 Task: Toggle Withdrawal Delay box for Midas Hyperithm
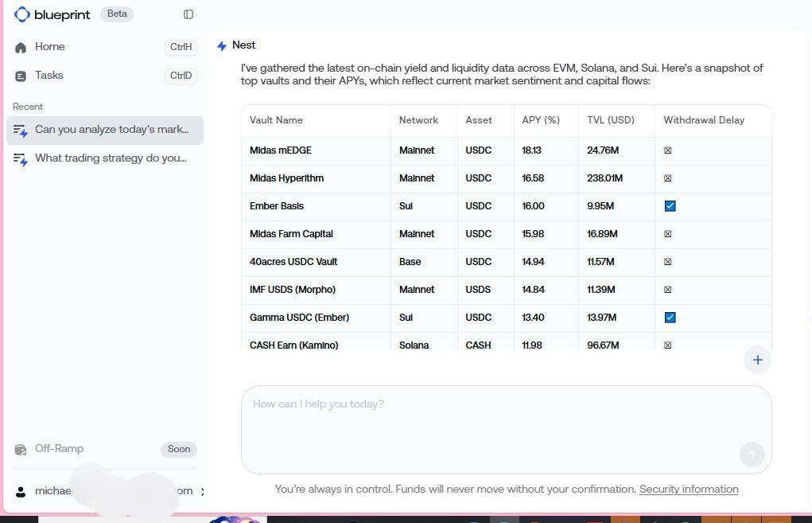pyautogui.click(x=667, y=178)
